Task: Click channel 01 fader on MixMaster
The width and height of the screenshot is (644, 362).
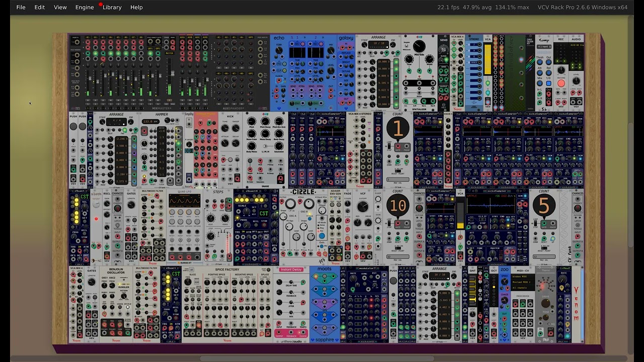Action: pos(90,78)
